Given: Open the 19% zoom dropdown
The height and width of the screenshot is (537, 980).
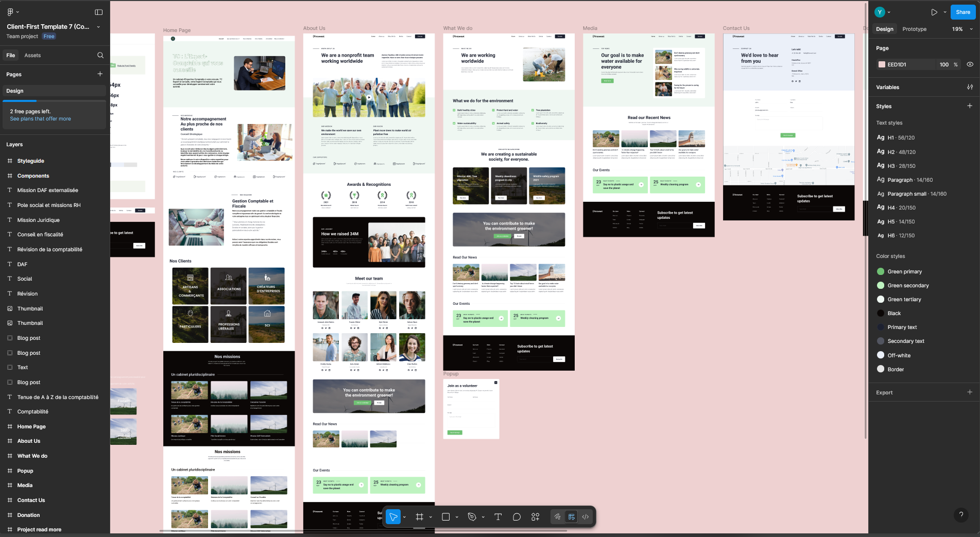Looking at the screenshot, I should 962,29.
